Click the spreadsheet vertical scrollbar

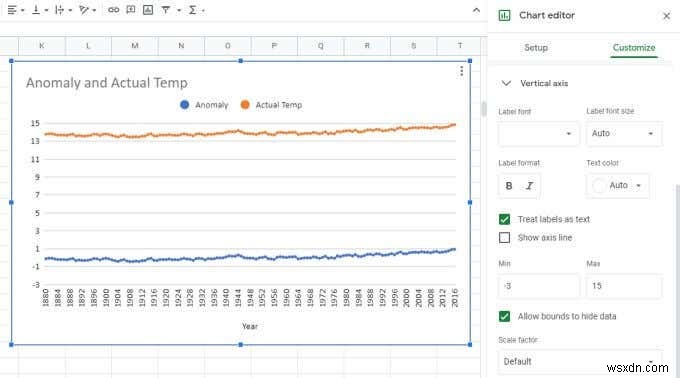[x=484, y=109]
